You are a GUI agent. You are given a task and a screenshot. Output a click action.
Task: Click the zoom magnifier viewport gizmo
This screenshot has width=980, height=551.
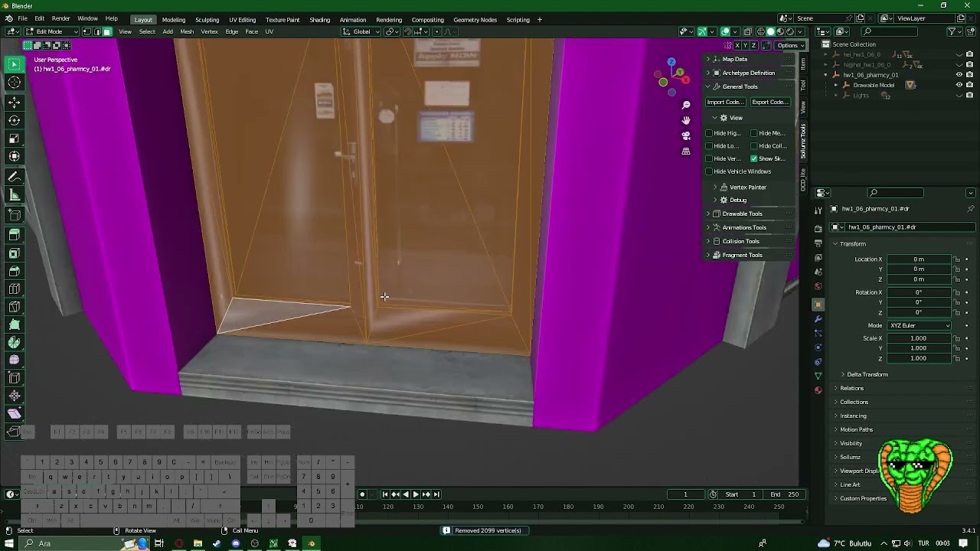[x=686, y=105]
